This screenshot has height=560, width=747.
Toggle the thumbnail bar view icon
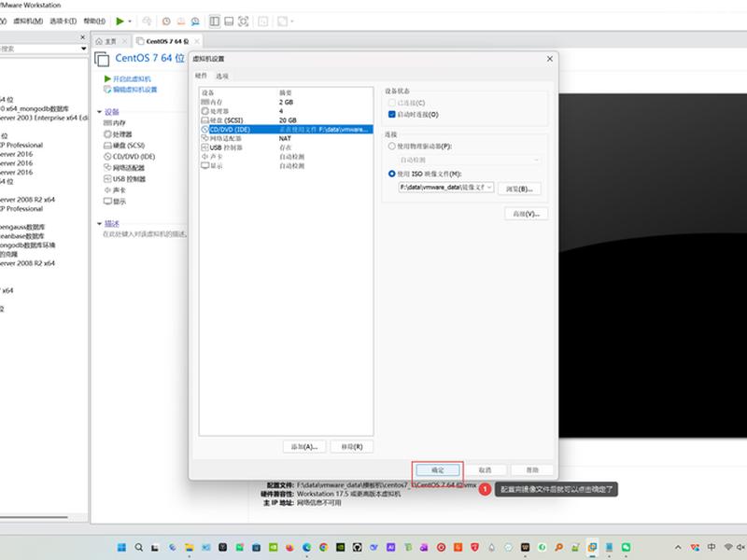tap(229, 21)
